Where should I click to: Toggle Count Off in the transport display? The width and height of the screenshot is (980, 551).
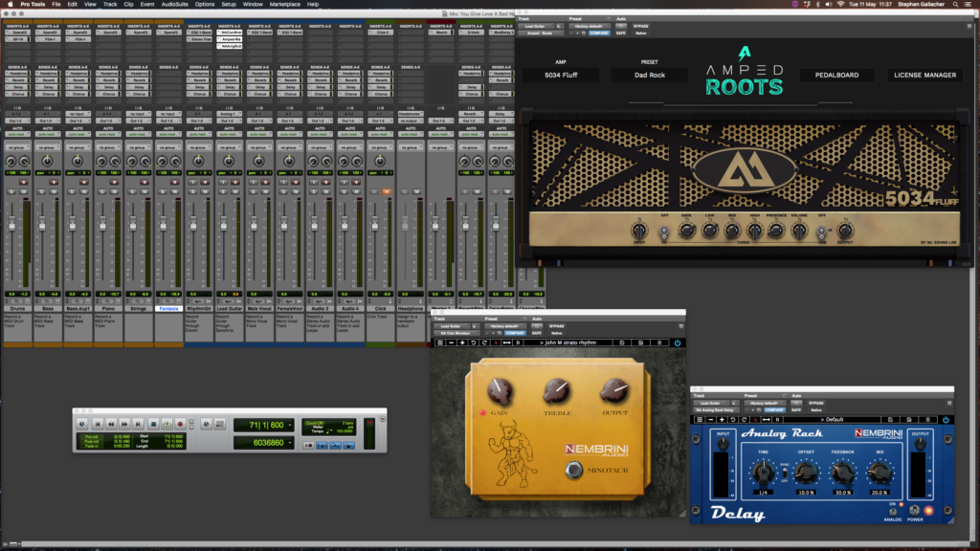[x=314, y=423]
